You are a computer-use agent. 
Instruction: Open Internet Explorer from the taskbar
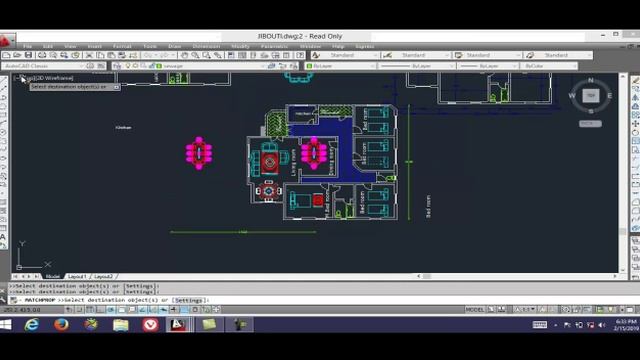(32, 325)
